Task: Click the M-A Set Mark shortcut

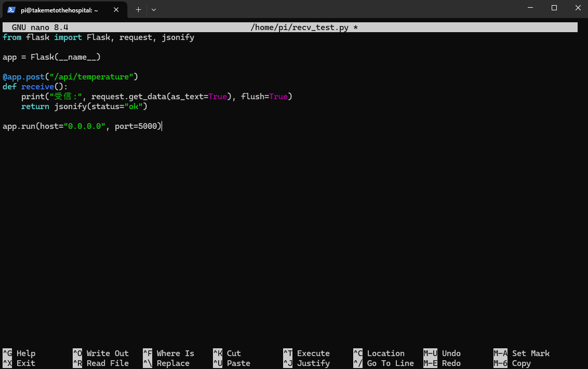Action: coord(521,353)
